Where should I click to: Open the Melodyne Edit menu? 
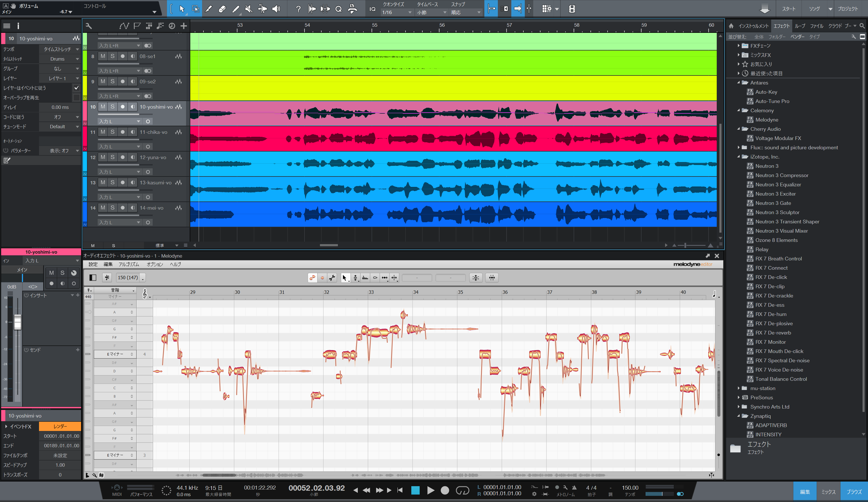108,264
